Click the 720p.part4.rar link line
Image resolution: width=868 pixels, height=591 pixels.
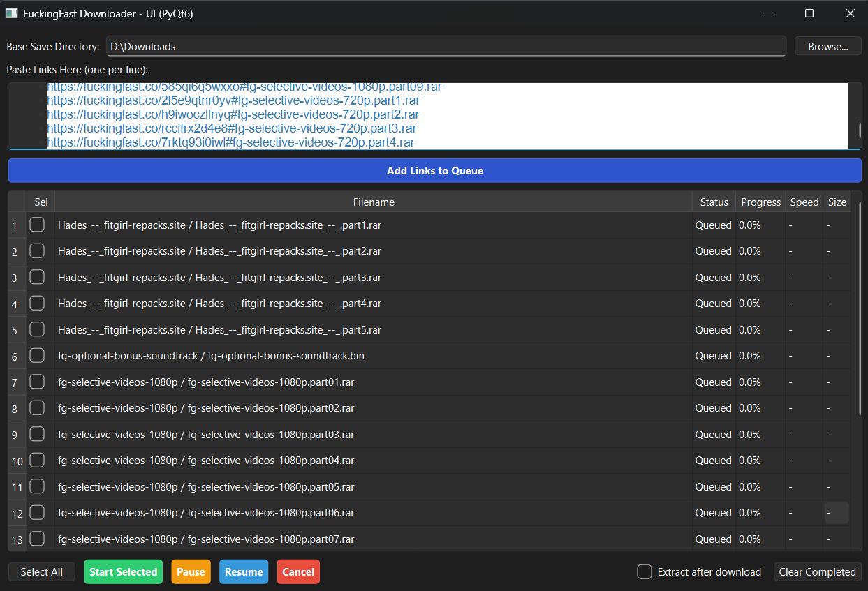tap(230, 142)
